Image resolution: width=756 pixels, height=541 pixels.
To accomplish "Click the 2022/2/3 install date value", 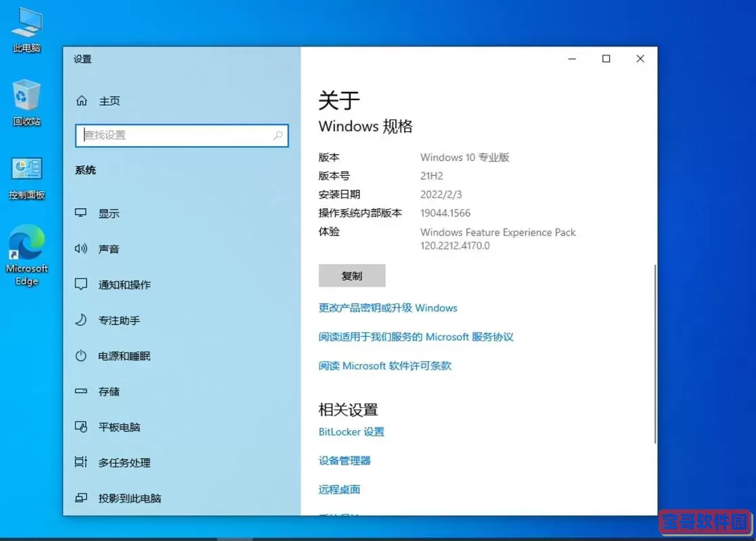I will pyautogui.click(x=441, y=195).
